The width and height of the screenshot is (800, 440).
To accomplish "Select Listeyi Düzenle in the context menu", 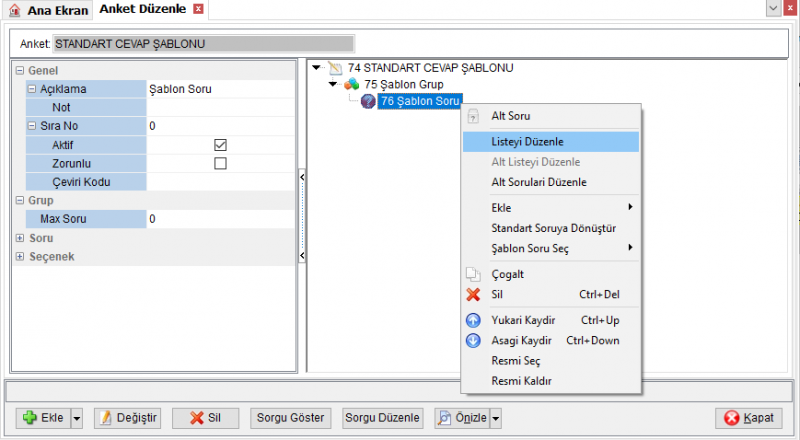I will 551,142.
